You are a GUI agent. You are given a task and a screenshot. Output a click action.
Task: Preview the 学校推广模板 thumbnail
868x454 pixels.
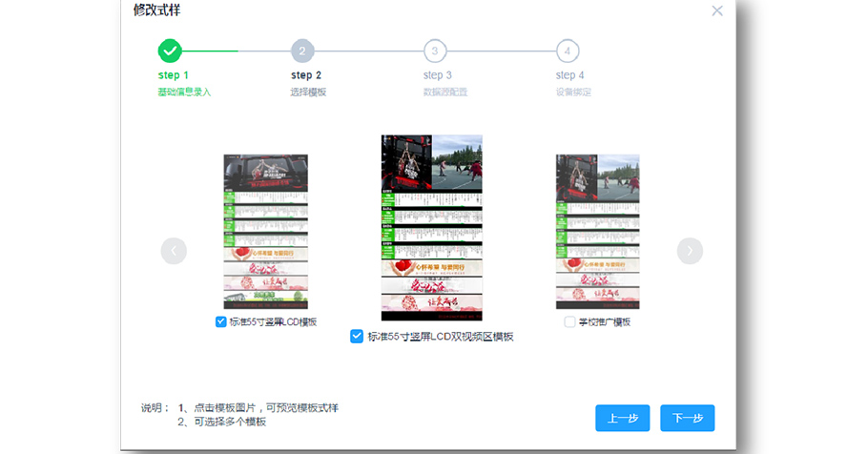coord(597,232)
